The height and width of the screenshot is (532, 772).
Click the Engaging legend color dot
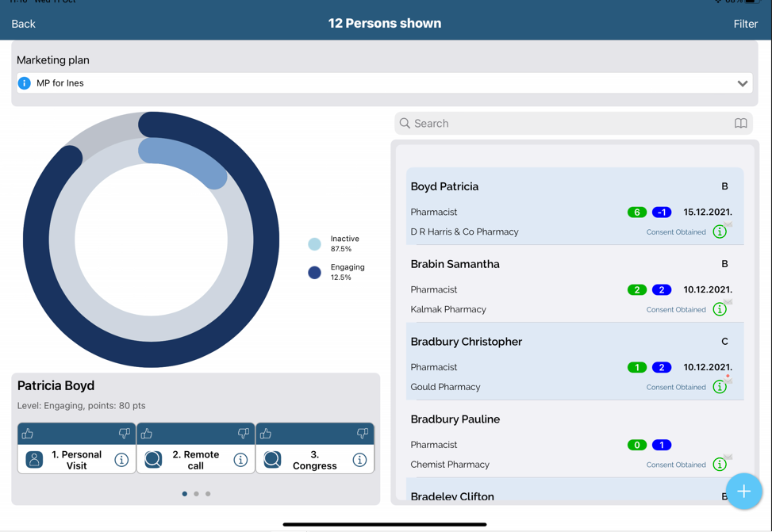[x=315, y=273]
